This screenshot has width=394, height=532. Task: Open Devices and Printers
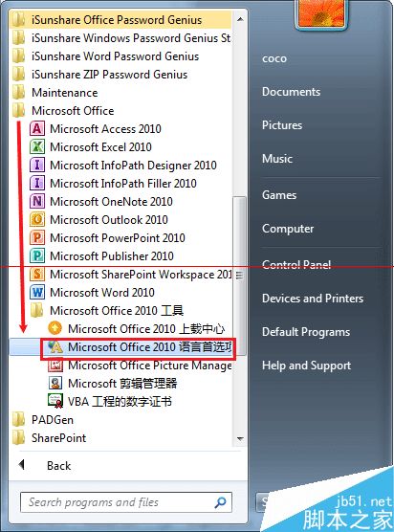313,299
